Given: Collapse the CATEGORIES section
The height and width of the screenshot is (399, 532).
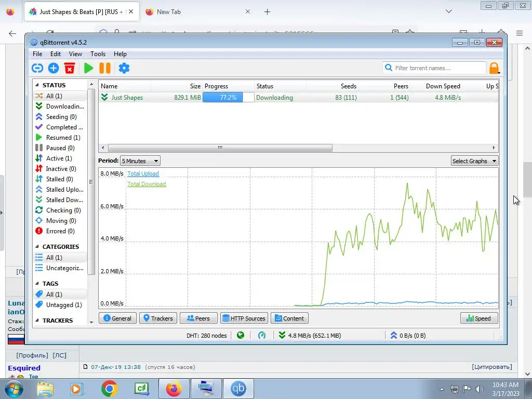Looking at the screenshot, I should (x=37, y=247).
